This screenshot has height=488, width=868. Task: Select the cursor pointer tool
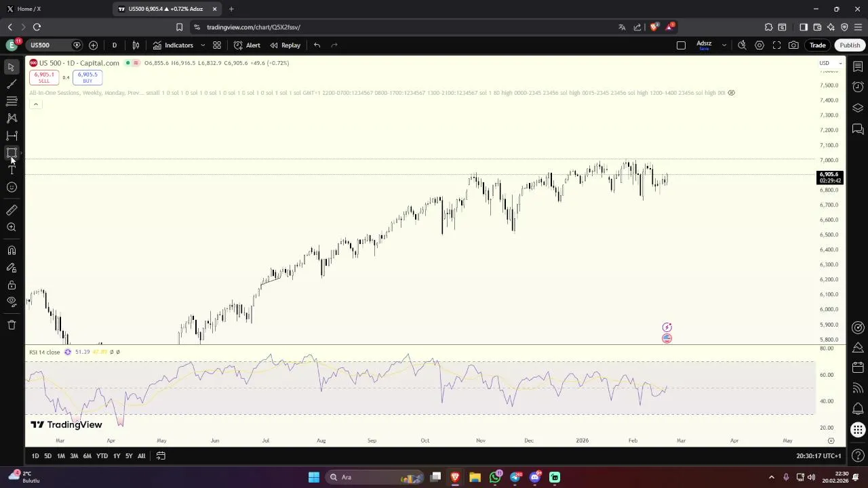(12, 67)
